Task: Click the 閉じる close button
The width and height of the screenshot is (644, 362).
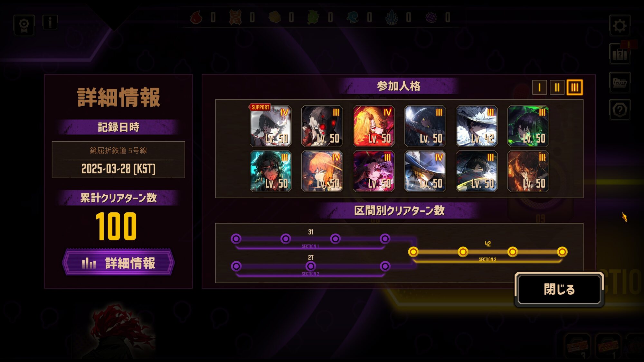Action: (x=559, y=289)
